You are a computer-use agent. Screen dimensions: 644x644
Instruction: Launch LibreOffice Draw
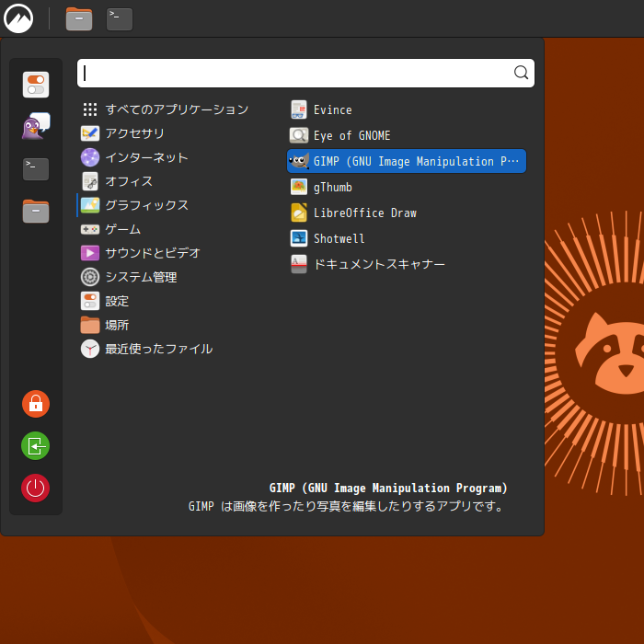pos(407,213)
